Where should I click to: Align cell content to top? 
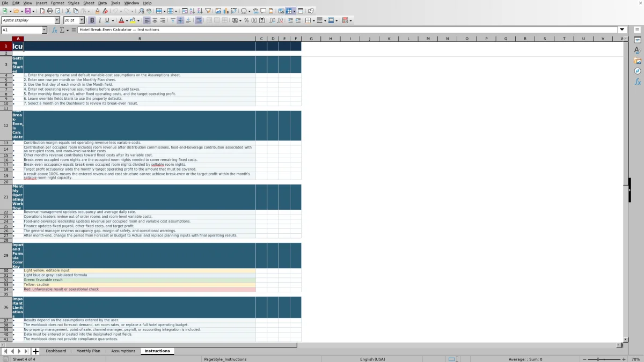pyautogui.click(x=172, y=20)
